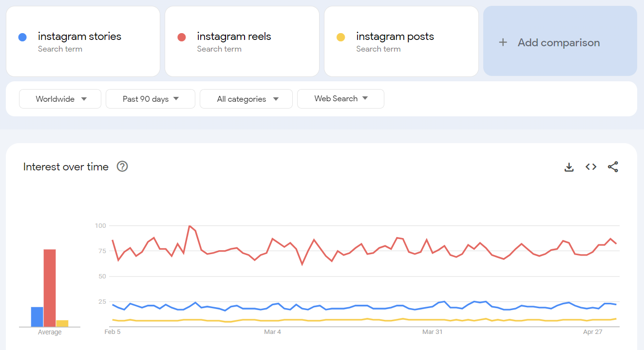Open the embed code for the chart
Viewport: 644px width, 350px height.
[590, 166]
